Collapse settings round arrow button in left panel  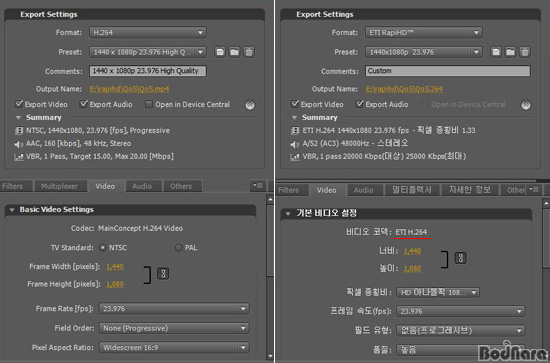click(250, 105)
